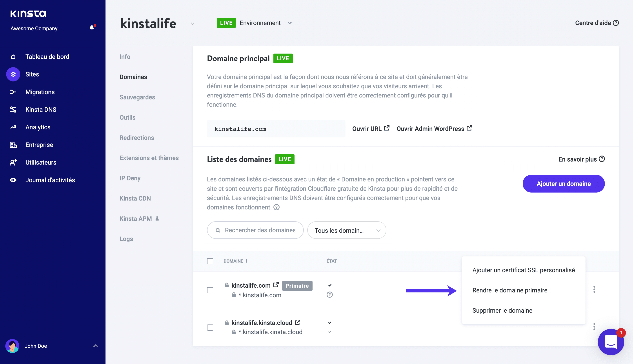Viewport: 633px width, 364px height.
Task: Click the Journal d'activités eye icon
Action: [13, 180]
